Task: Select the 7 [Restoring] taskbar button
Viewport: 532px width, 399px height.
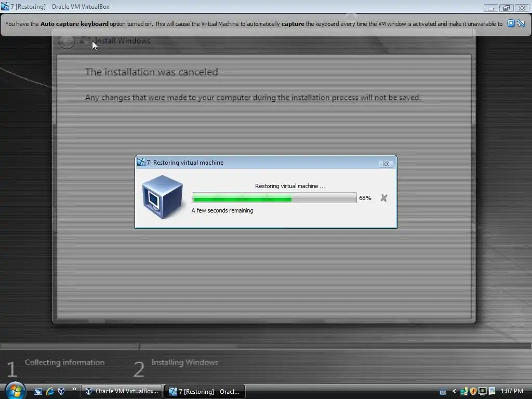Action: pos(205,391)
